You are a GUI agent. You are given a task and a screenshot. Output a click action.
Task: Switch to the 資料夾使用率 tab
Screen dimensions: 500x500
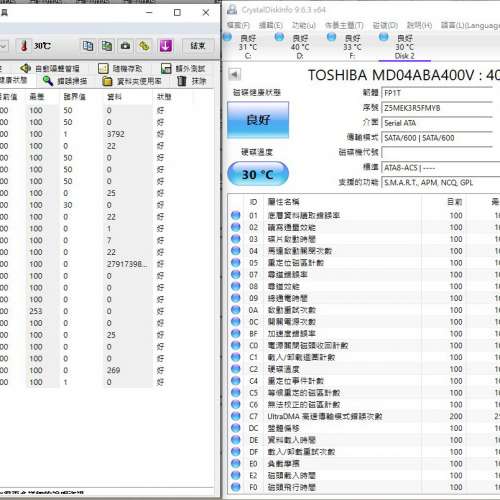[x=132, y=81]
